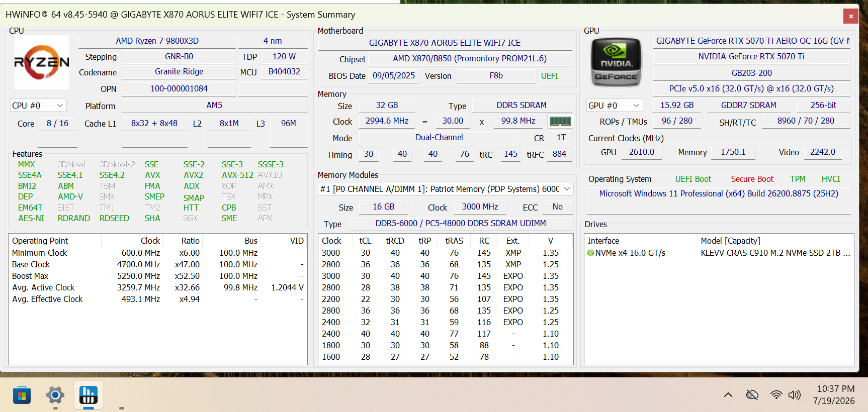The height and width of the screenshot is (412, 868).
Task: Click the 8 / 16 core count
Action: [57, 123]
